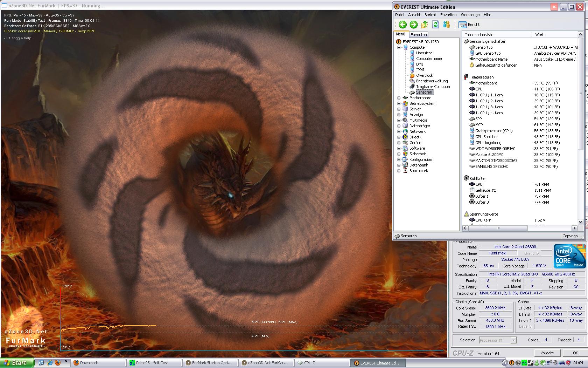
Task: Open the Ansicht menu
Action: click(414, 15)
